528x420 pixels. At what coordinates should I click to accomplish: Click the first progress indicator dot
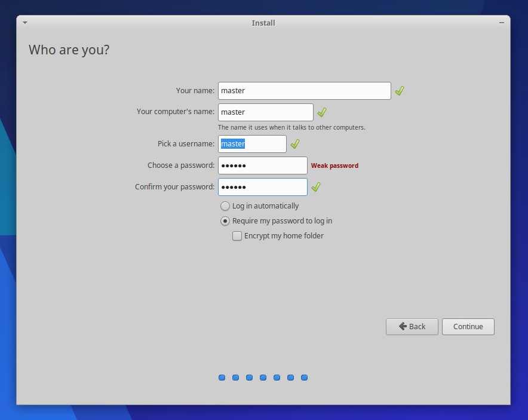(222, 378)
